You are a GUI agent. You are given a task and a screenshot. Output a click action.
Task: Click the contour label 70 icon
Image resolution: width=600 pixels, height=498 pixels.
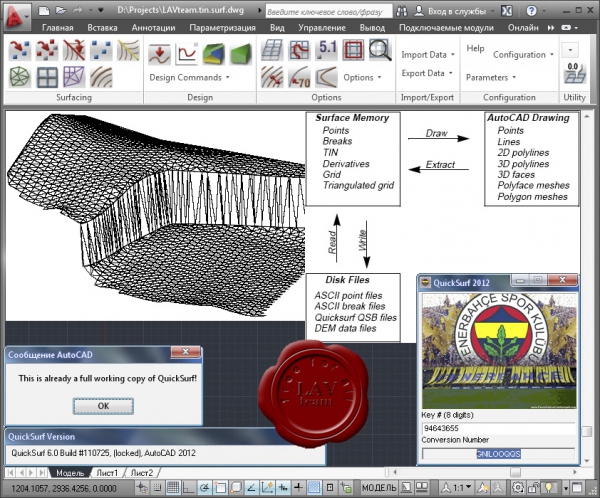(x=299, y=77)
